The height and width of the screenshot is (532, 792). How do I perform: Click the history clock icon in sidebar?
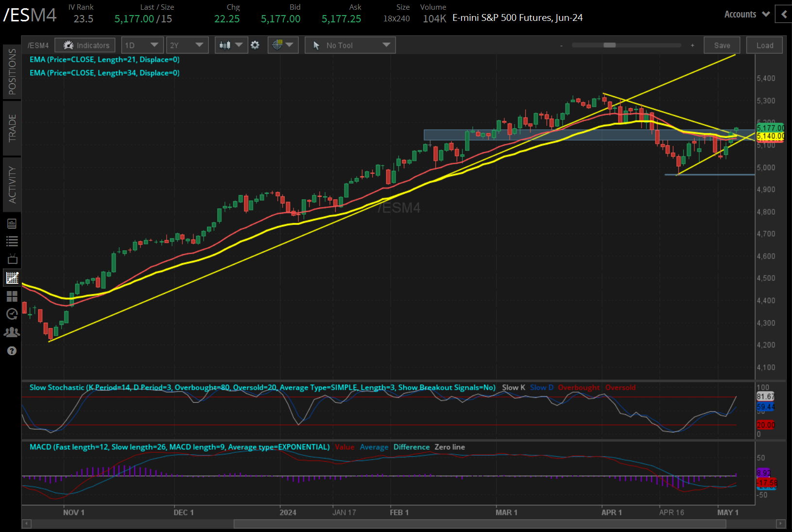click(x=12, y=314)
